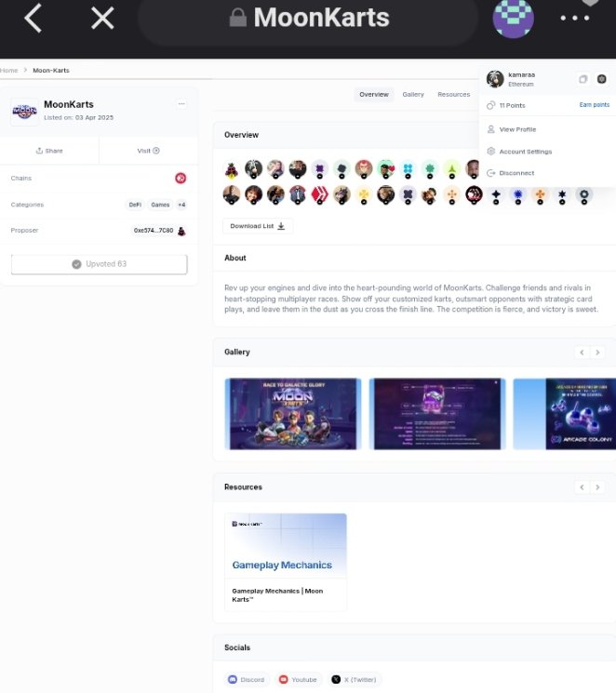The image size is (616, 693).
Task: Click the proposer avatar icon
Action: point(181,231)
